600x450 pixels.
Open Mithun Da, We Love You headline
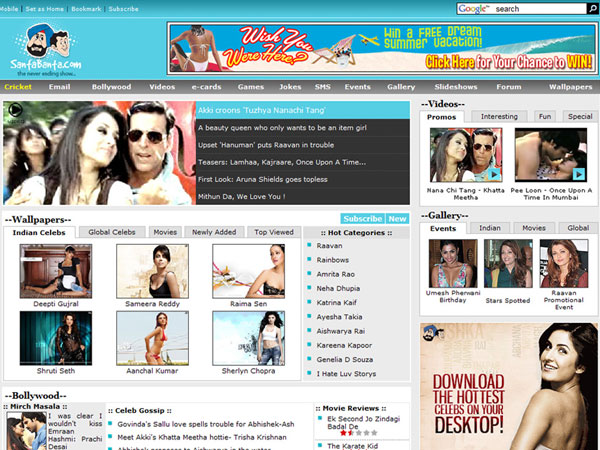(x=303, y=197)
